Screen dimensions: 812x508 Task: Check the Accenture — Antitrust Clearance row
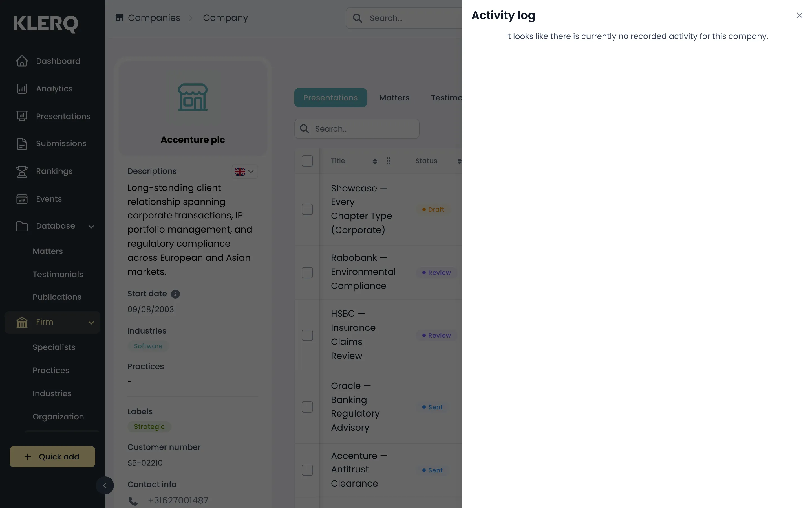pos(307,470)
